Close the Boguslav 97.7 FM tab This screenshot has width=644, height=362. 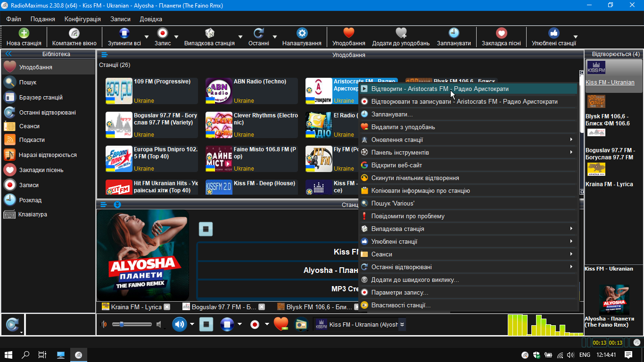tap(262, 307)
